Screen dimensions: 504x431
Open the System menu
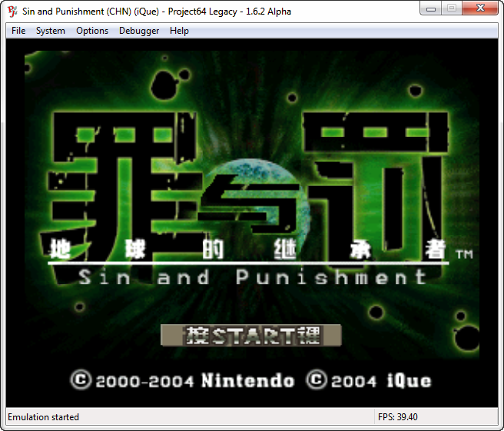[x=51, y=31]
